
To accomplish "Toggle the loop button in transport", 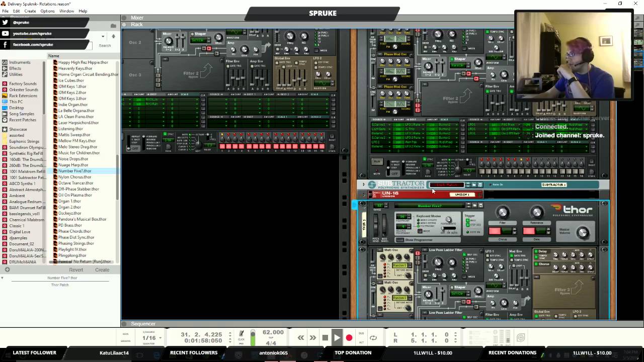I will tap(373, 338).
